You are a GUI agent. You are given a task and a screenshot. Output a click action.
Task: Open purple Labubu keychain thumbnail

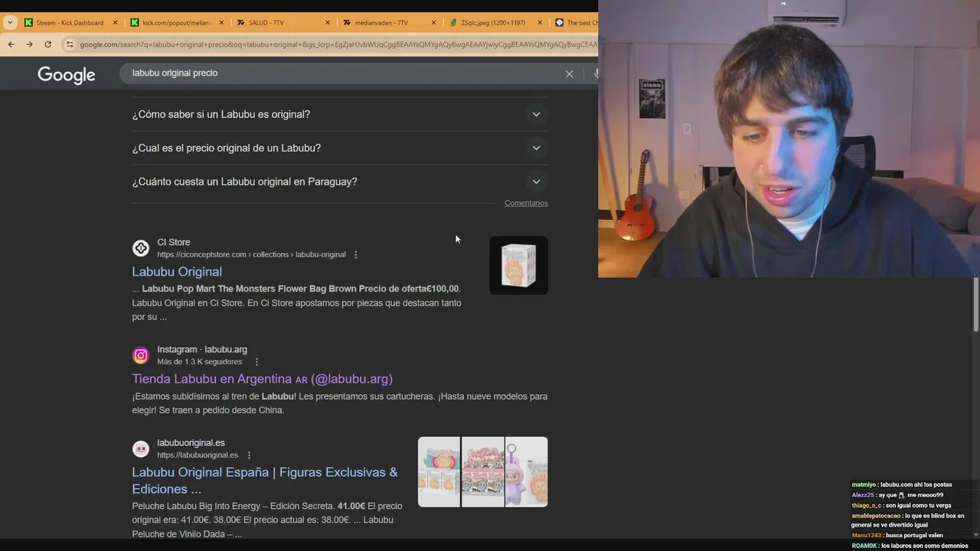(x=526, y=472)
